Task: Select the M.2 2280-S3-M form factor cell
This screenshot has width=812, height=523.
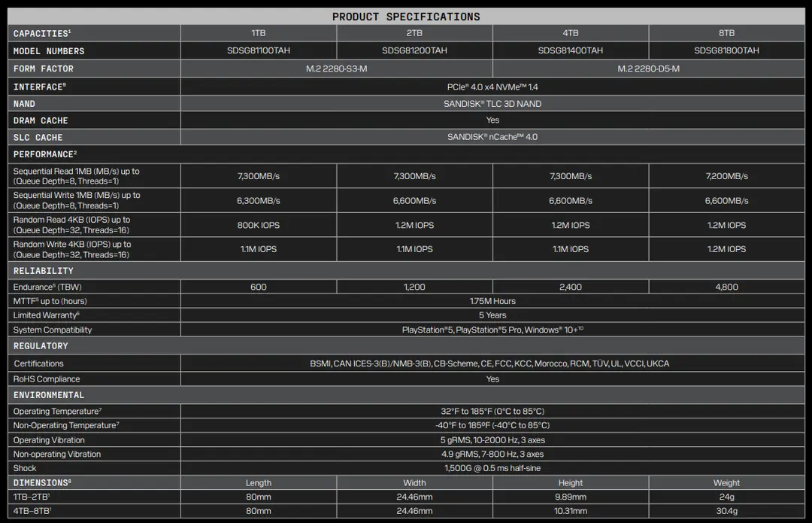Action: (x=337, y=68)
